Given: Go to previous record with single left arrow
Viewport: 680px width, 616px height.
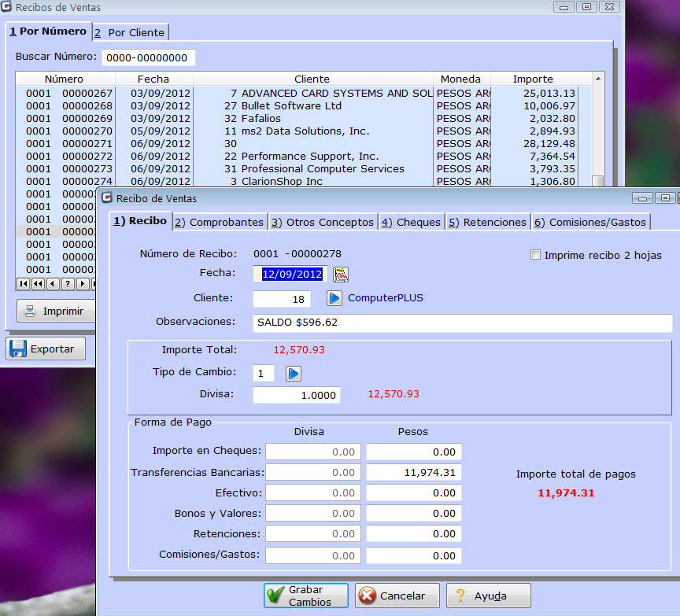Looking at the screenshot, I should click(53, 284).
